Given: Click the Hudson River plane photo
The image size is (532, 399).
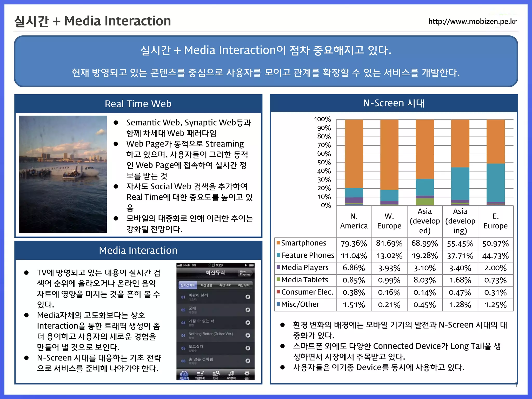Looking at the screenshot, I should 63,174.
